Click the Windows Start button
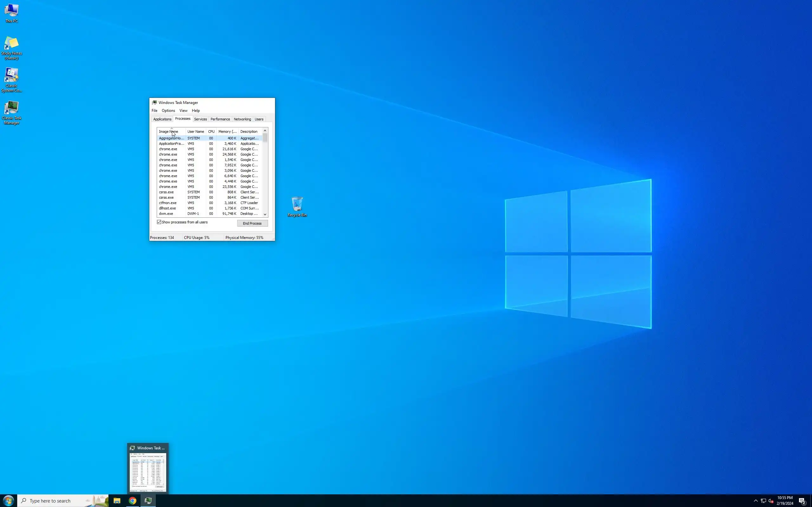812x507 pixels. click(x=8, y=501)
